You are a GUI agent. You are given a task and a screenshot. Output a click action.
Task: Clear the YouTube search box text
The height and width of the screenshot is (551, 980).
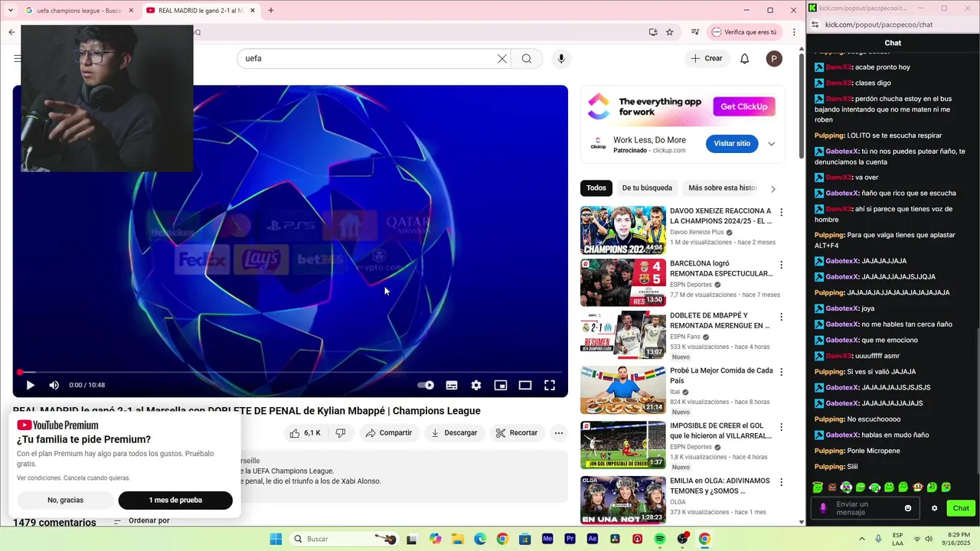click(x=502, y=58)
